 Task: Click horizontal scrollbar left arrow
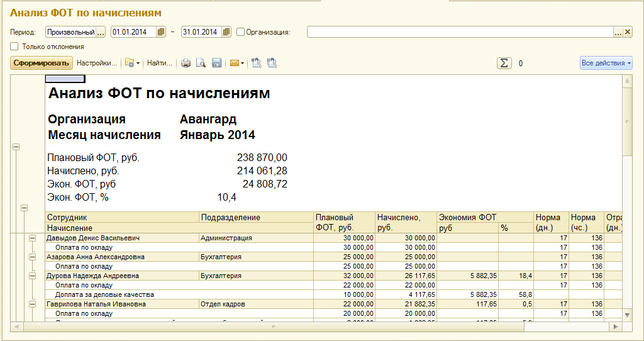tap(17, 327)
